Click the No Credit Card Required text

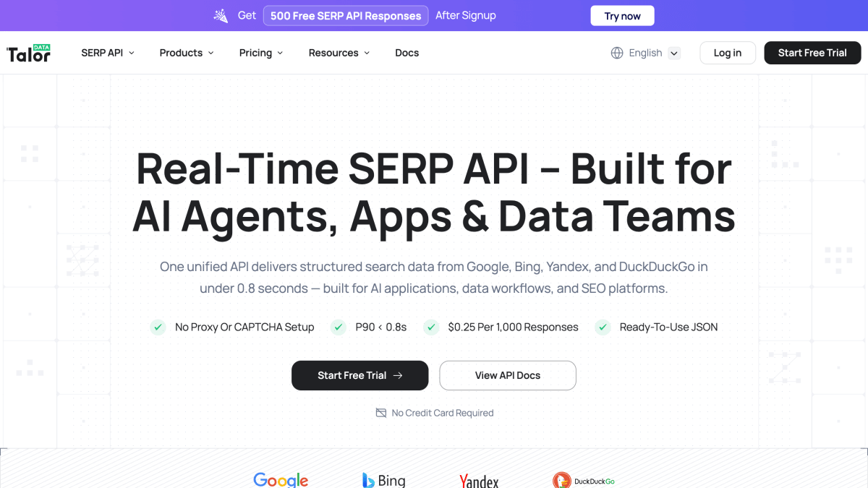[443, 413]
